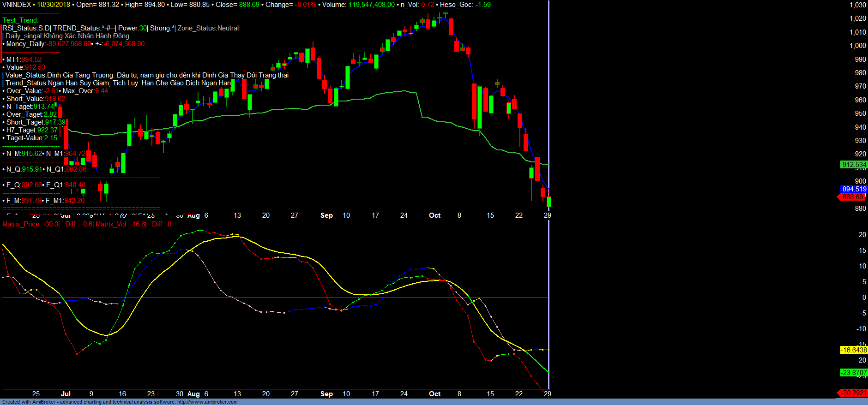Click the 29 date label under lower pane
Image resolution: width=868 pixels, height=405 pixels.
coord(547,394)
